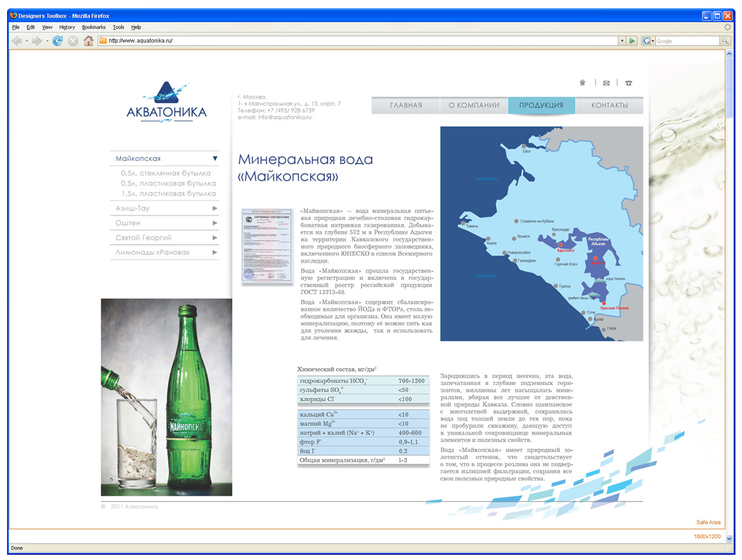Click the © 2011 Акватоника footer text
Screen dimensions: 742x560
pos(129,507)
